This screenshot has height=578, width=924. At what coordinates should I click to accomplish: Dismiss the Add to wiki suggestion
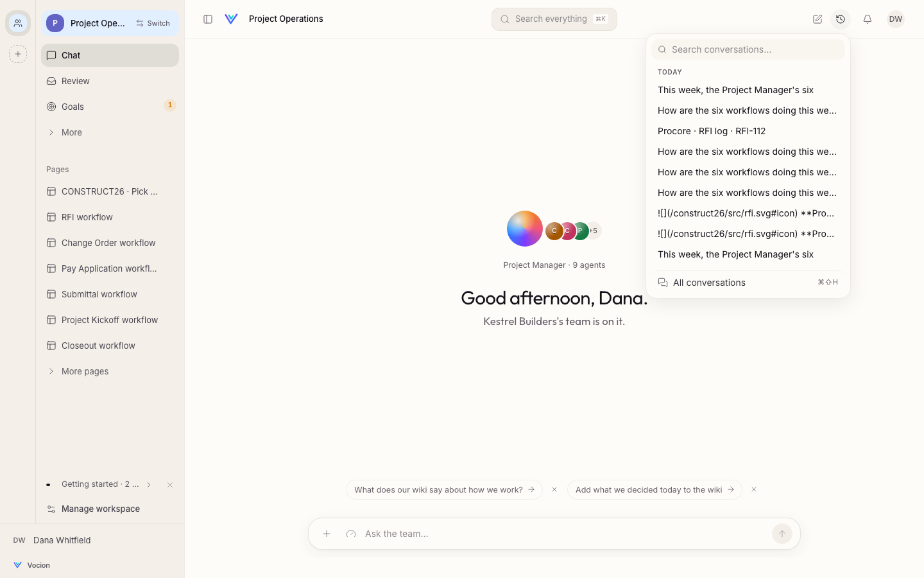pos(754,489)
